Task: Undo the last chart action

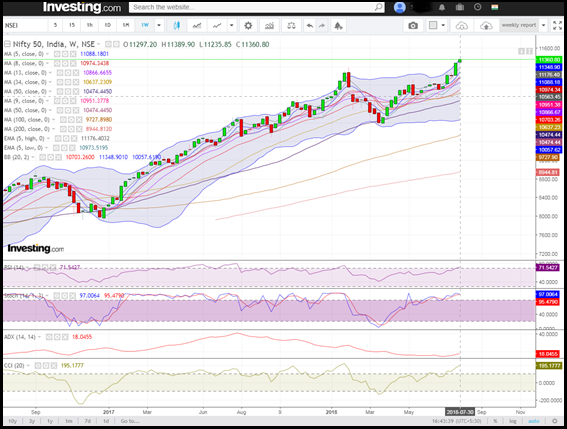Action: point(310,26)
